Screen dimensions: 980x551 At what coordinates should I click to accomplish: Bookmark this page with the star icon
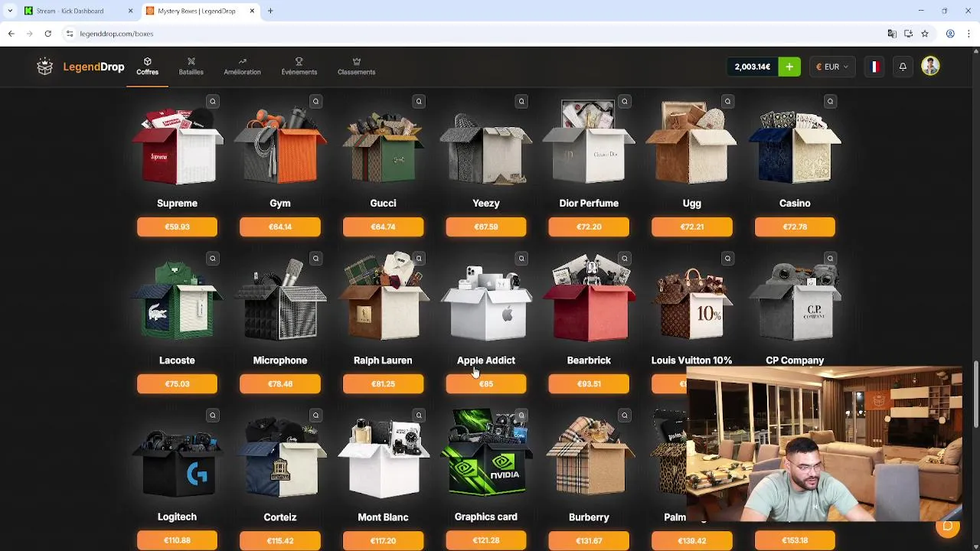pyautogui.click(x=925, y=34)
